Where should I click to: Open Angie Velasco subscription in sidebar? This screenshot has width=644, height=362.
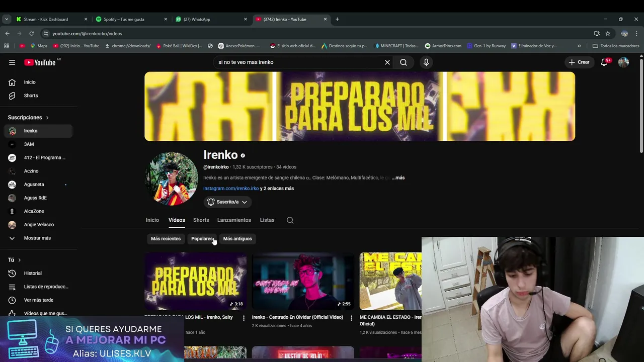pos(38,225)
